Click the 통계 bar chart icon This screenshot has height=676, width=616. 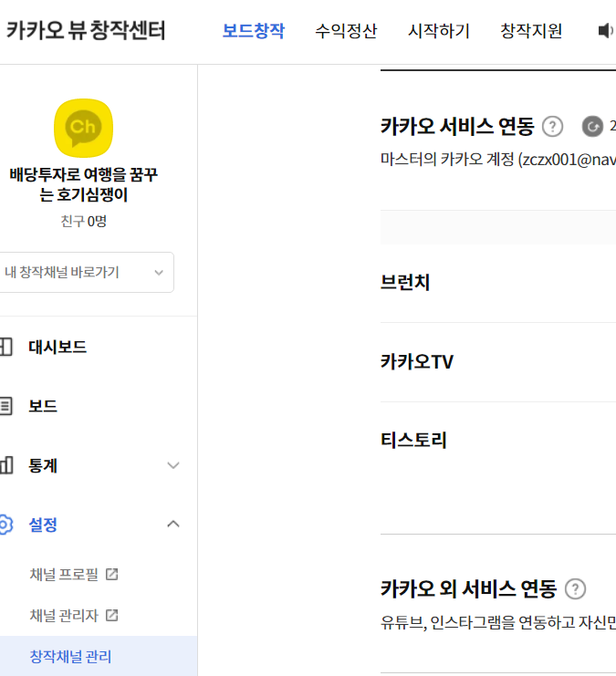6,465
